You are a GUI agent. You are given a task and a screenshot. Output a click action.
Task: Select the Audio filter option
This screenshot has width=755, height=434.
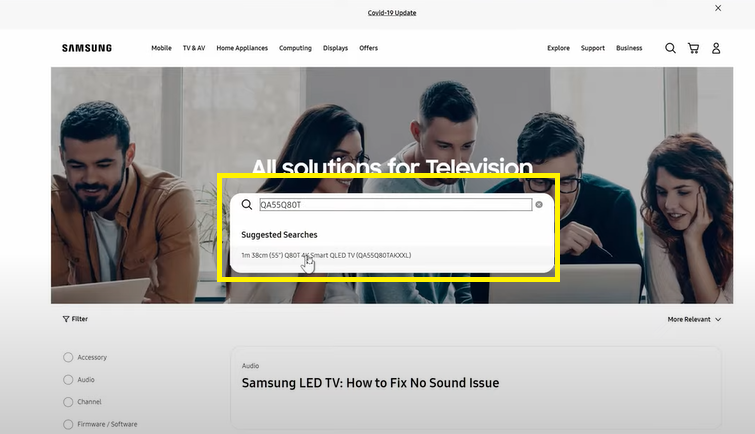79,380
